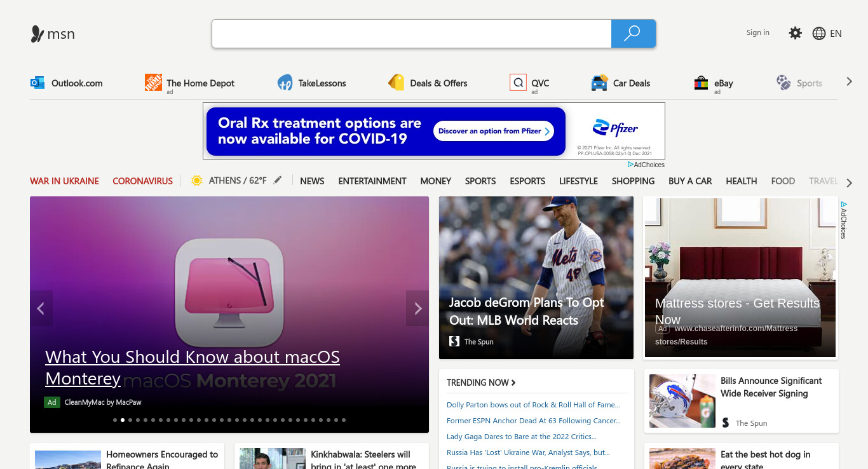Open Mattress stores ad bedroom image
Image resolution: width=868 pixels, height=469 pixels.
coord(740,278)
